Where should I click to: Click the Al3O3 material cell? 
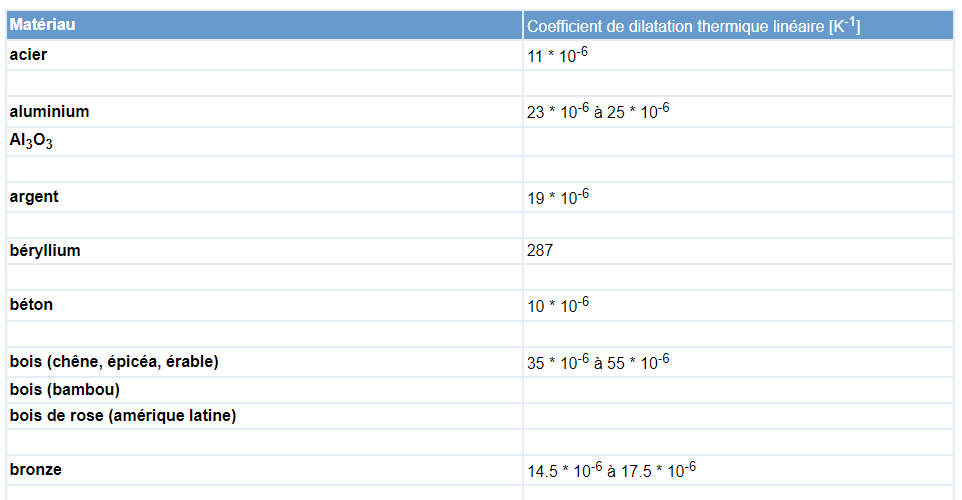coord(31,141)
